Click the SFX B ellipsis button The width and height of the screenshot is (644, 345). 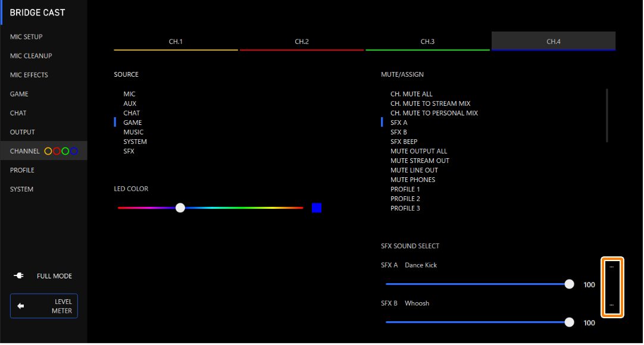coord(612,305)
